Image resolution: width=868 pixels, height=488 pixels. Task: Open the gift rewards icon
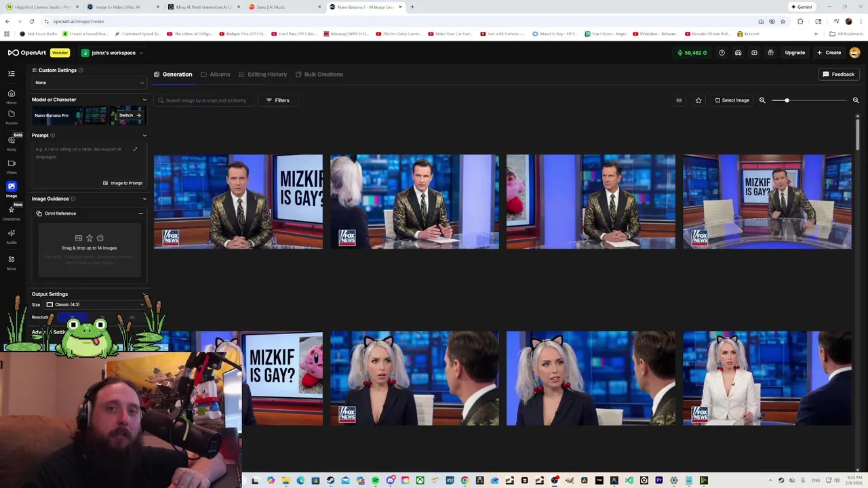click(x=770, y=53)
